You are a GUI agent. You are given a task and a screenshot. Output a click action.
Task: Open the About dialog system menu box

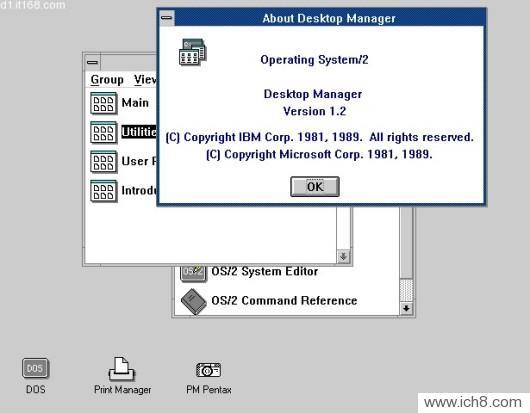[167, 18]
